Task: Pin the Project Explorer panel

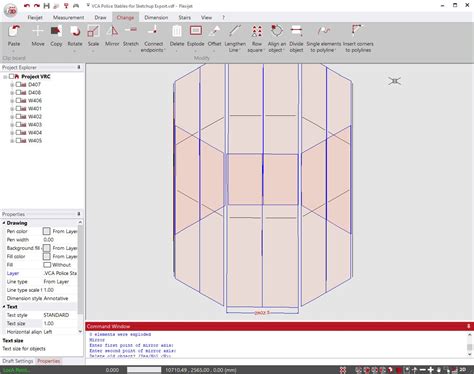Action: point(79,67)
